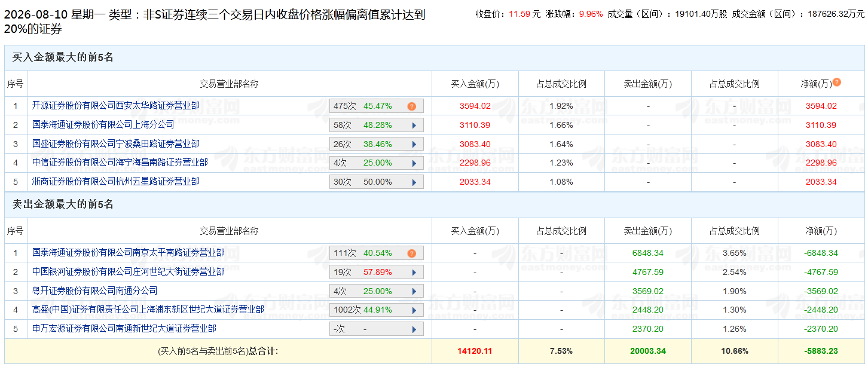868x367 pixels.
Task: Click arrow icon in 中国银河庄河世纪大街 row
Action: tap(414, 273)
